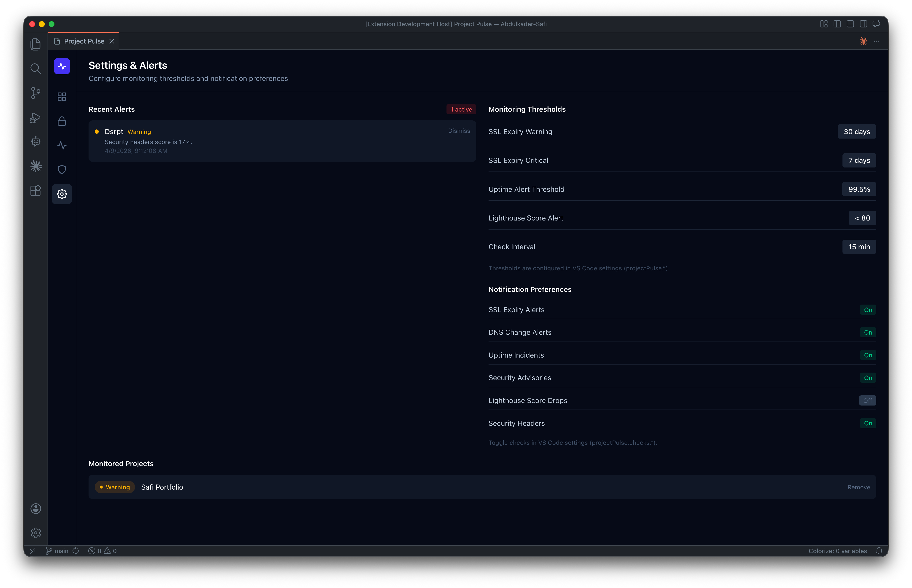
Task: Open the Search view in the activity bar
Action: tap(35, 69)
